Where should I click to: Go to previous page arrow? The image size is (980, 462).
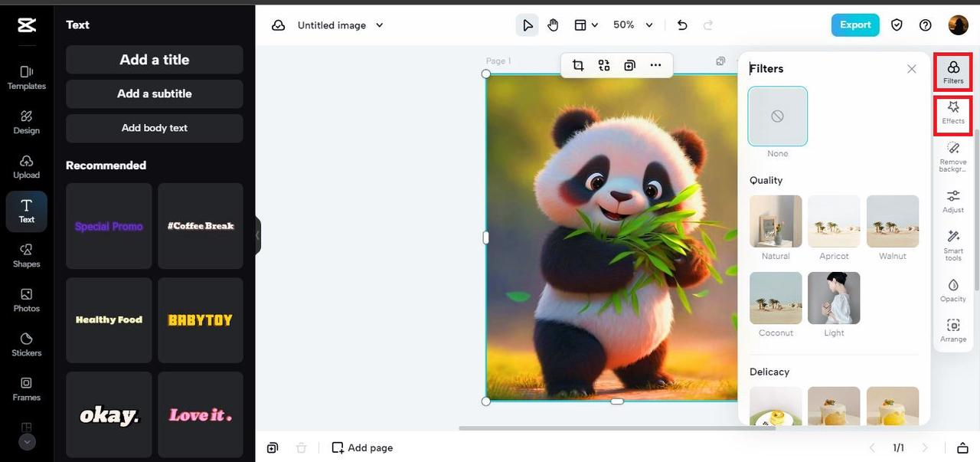coord(872,448)
